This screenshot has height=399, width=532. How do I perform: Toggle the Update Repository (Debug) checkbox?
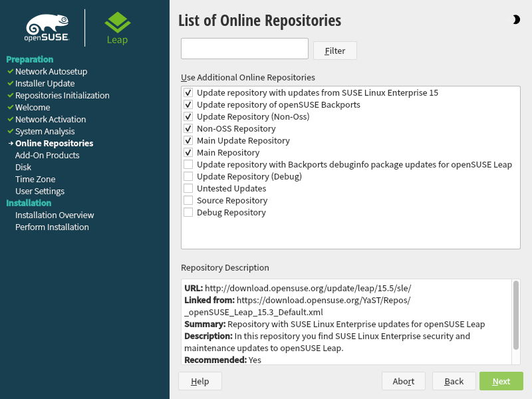[x=189, y=177]
